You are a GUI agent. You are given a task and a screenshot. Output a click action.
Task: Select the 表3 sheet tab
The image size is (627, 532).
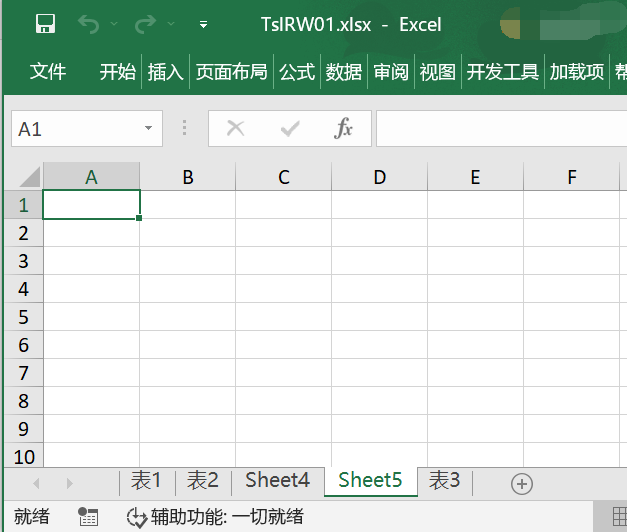[444, 481]
